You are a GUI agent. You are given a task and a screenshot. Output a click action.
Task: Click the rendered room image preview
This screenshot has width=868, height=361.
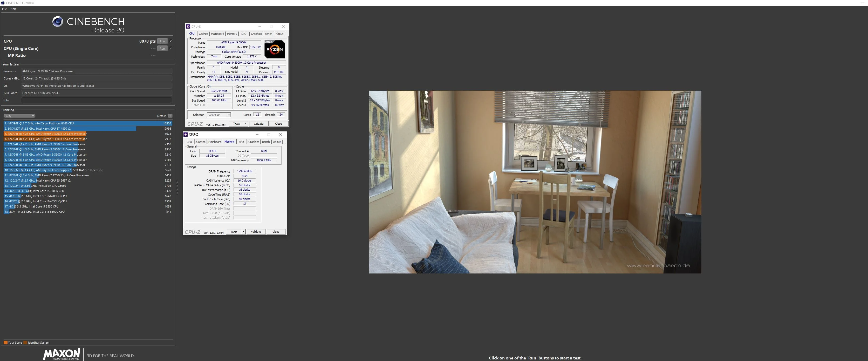(535, 182)
